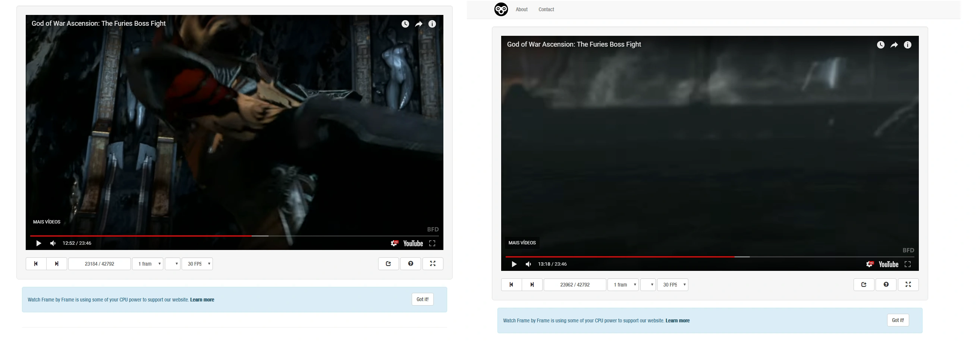This screenshot has width=980, height=341.
Task: Click the '13:18 / 23:46' time display
Action: pos(552,264)
